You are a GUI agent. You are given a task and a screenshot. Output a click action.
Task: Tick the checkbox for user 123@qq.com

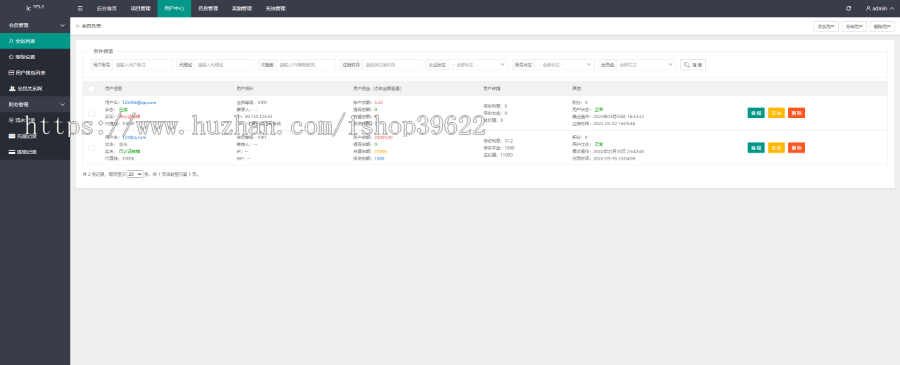[x=91, y=148]
